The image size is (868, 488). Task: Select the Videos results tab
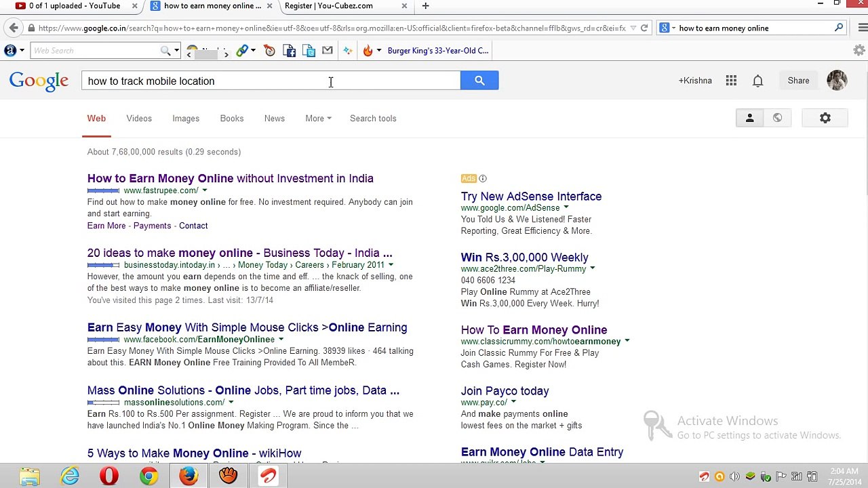coord(139,119)
